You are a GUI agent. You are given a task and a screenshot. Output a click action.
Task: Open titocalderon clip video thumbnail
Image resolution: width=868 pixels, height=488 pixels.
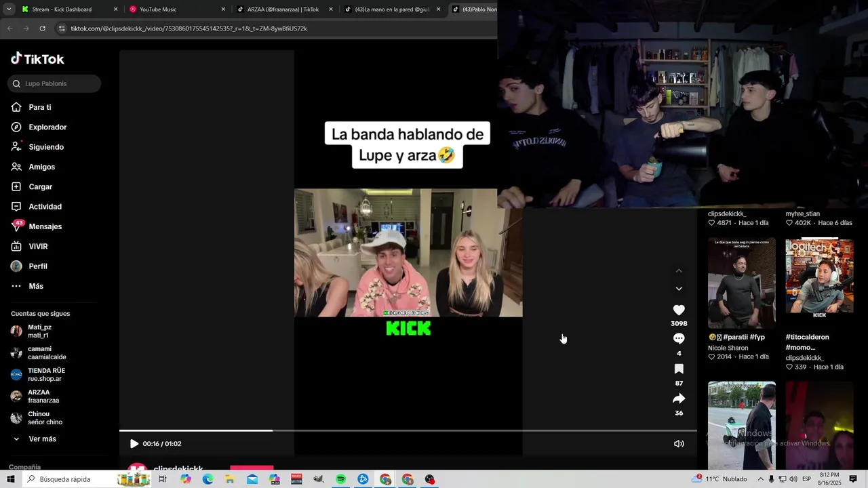(x=819, y=283)
